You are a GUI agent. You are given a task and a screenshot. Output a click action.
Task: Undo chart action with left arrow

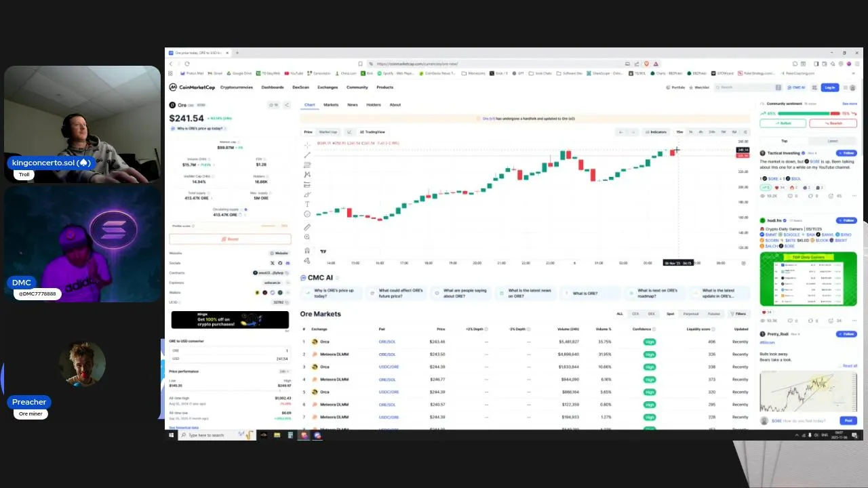coord(620,132)
